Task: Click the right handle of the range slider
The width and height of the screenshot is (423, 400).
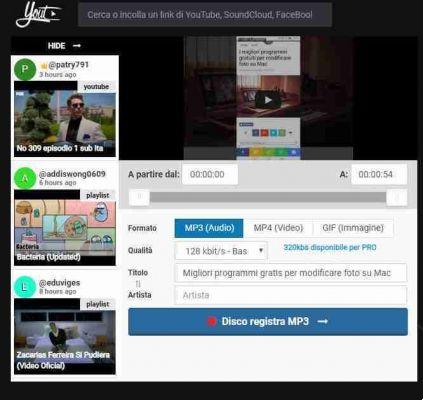Action: click(397, 197)
